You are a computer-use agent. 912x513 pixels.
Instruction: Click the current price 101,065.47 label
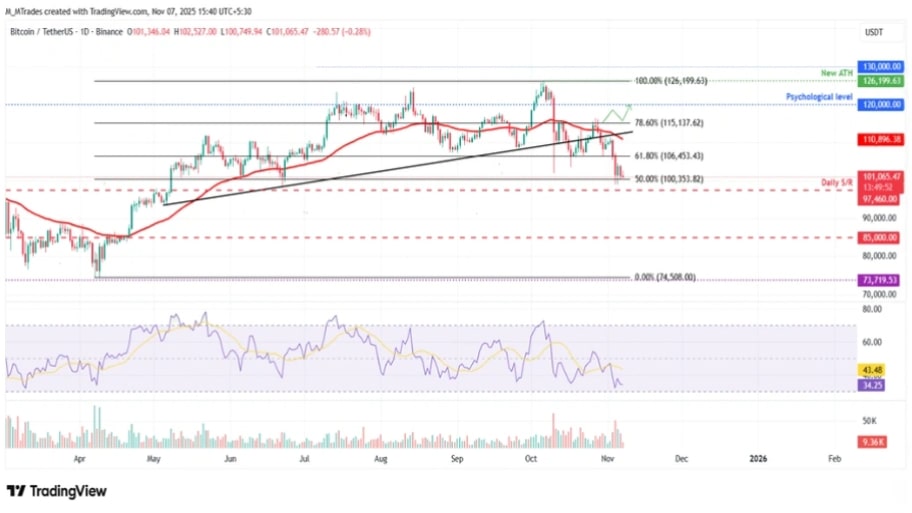pyautogui.click(x=882, y=176)
